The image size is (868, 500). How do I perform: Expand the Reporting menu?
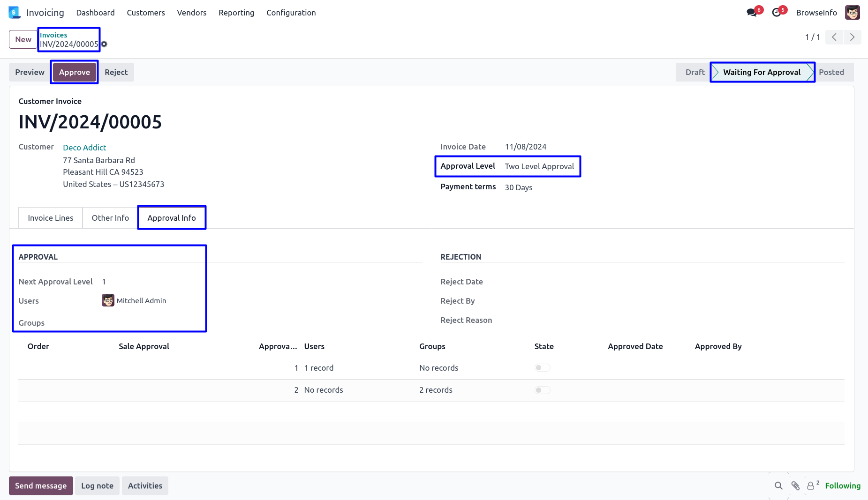coord(236,13)
